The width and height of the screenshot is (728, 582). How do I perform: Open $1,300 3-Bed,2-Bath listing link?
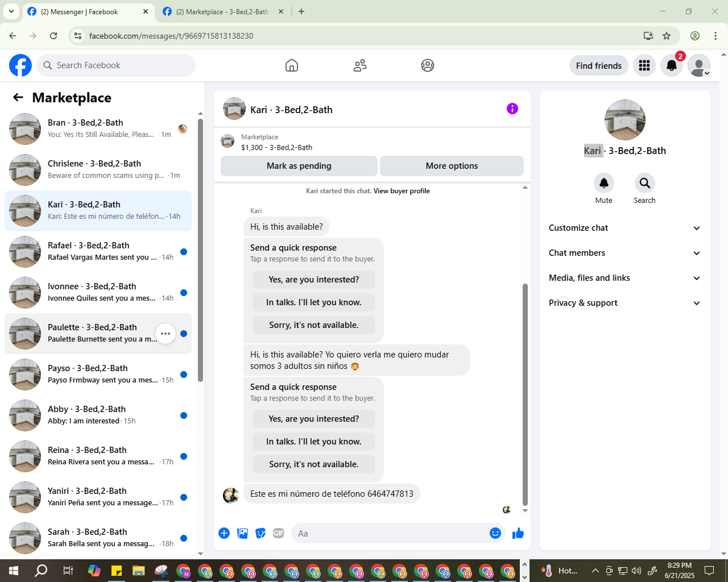click(276, 147)
